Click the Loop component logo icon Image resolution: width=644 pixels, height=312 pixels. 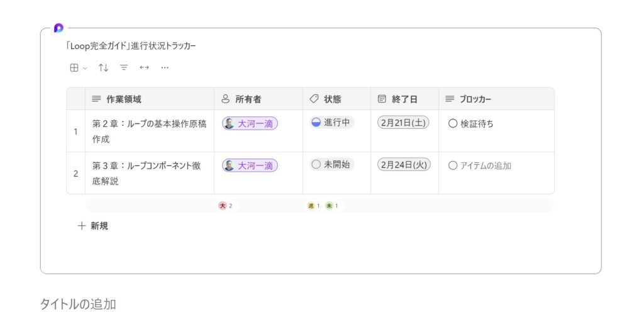tap(58, 28)
